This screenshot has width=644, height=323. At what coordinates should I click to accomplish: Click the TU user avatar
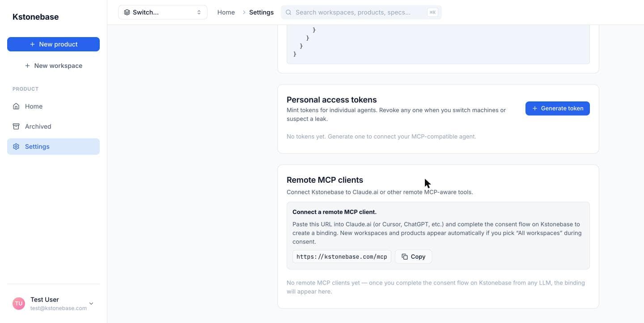19,304
